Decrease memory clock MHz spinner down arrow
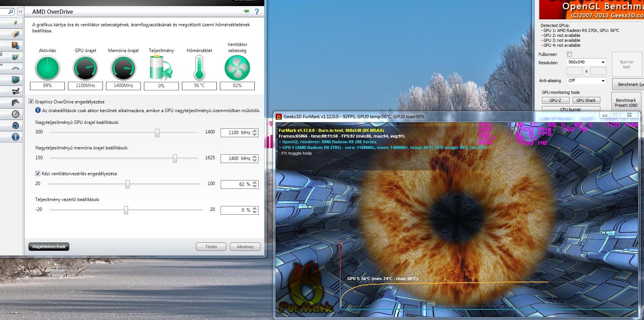Screen dimensions: 644x320 click(x=255, y=160)
